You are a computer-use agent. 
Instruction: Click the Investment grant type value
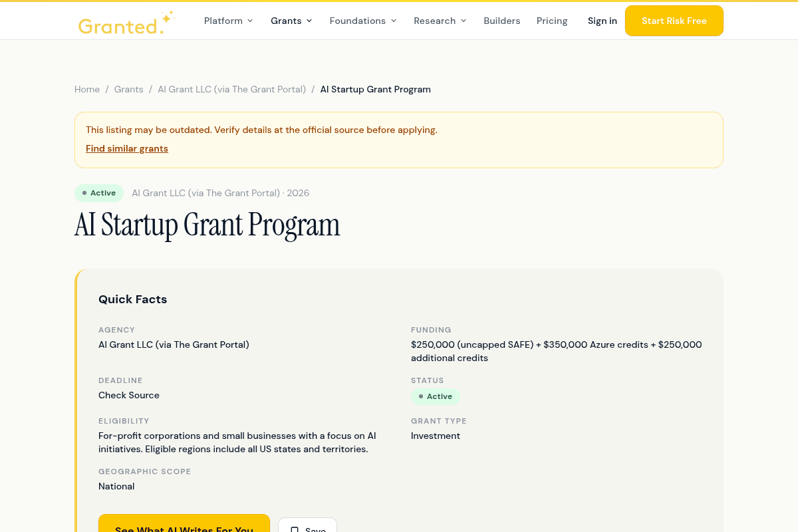coord(436,436)
